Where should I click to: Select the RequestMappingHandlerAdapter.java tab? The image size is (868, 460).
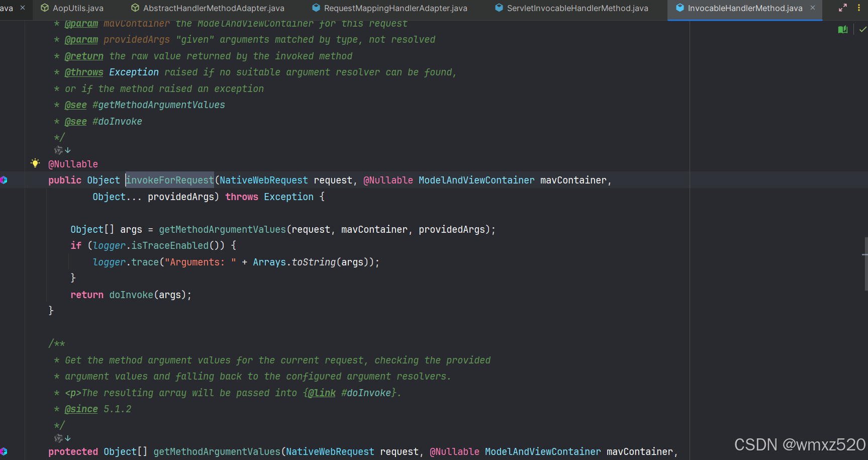click(390, 8)
